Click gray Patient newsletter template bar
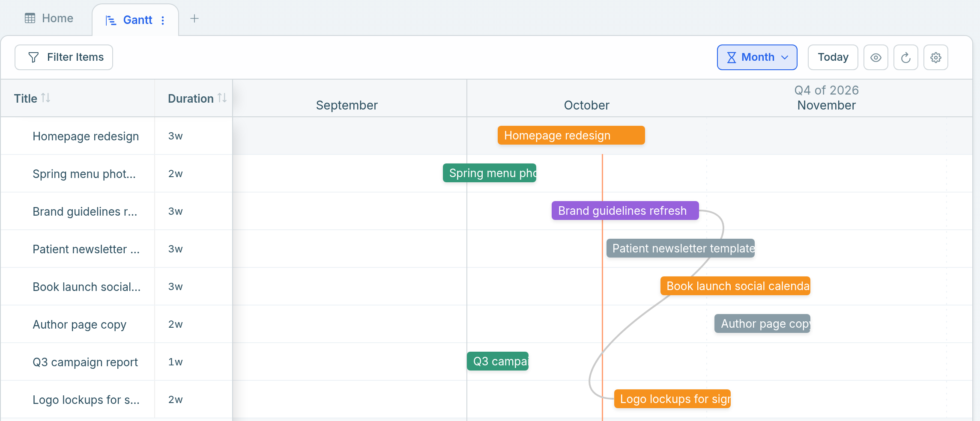 click(x=680, y=248)
